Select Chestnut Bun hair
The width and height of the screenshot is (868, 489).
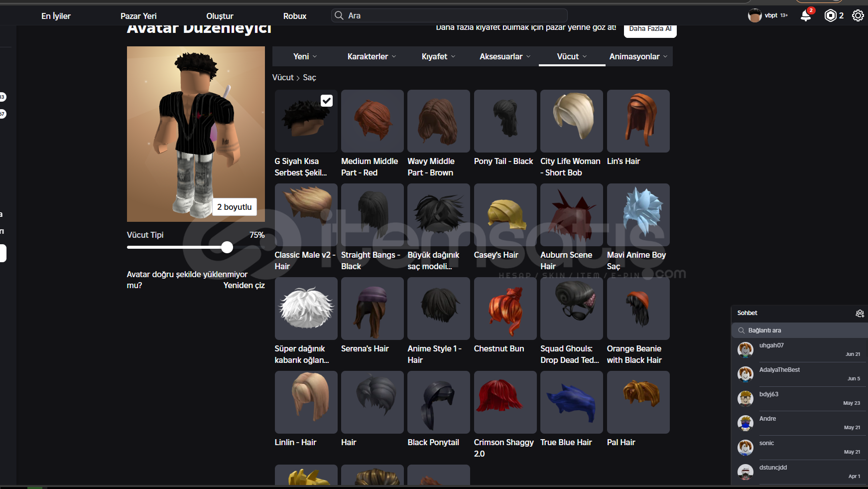click(505, 309)
